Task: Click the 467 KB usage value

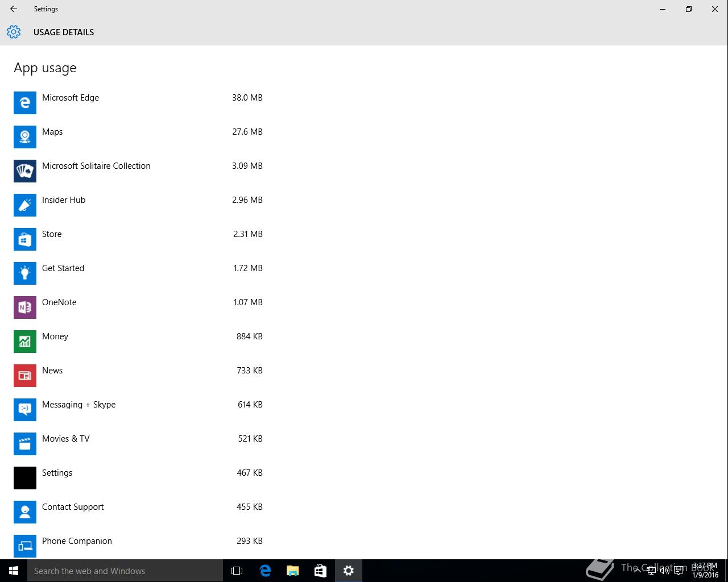Action: point(250,473)
